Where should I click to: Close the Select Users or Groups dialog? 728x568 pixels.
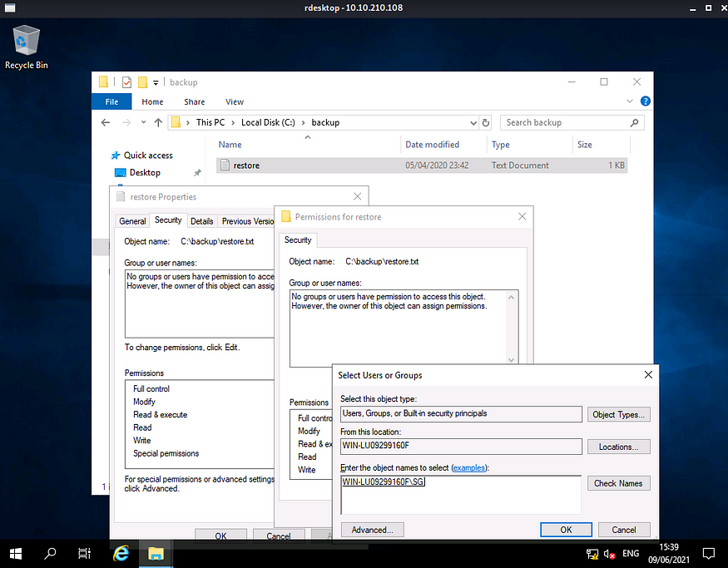tap(648, 374)
